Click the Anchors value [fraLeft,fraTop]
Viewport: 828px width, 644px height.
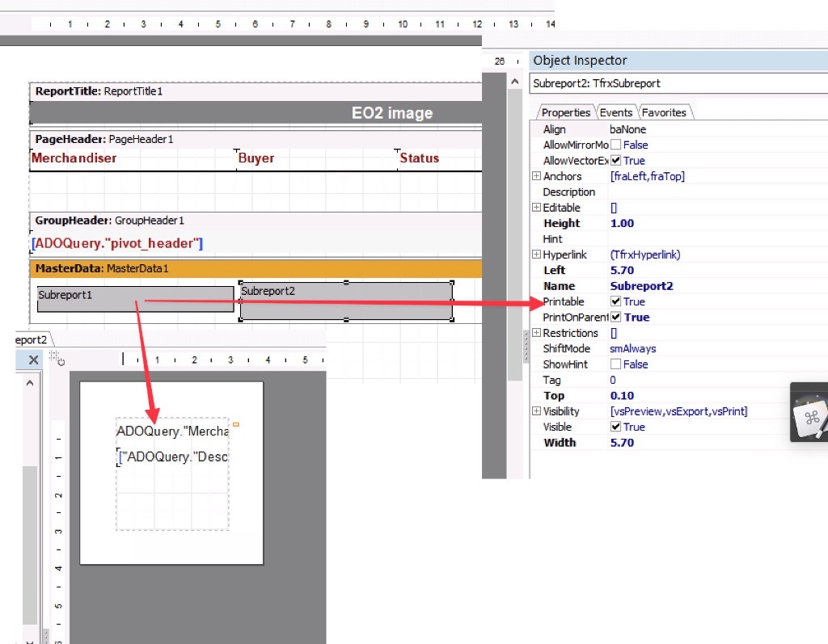pyautogui.click(x=648, y=176)
